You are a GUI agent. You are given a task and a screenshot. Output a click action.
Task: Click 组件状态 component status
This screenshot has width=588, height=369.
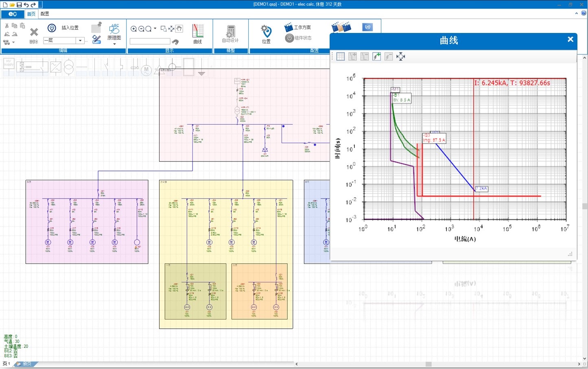coord(298,38)
